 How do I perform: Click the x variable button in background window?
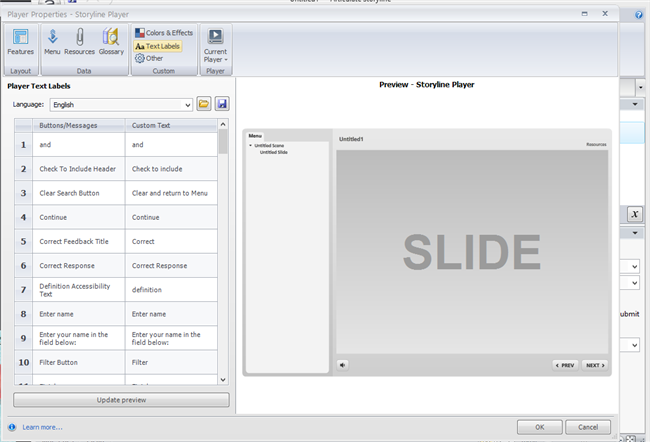[634, 214]
